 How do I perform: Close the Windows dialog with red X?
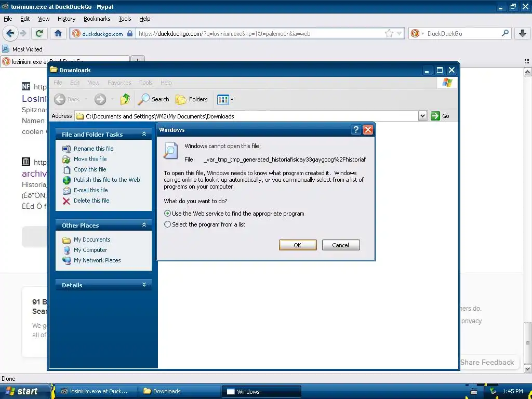pyautogui.click(x=368, y=129)
